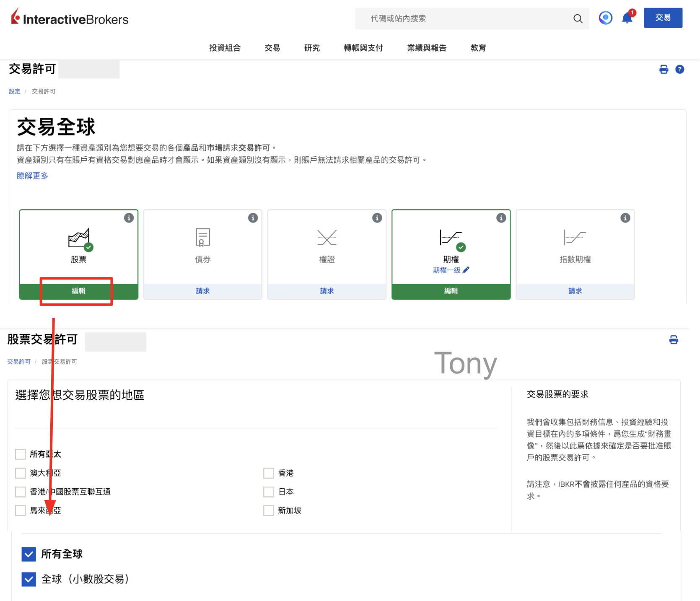This screenshot has height=601, width=700.
Task: Uncheck the 所有全球 checkbox
Action: click(29, 554)
